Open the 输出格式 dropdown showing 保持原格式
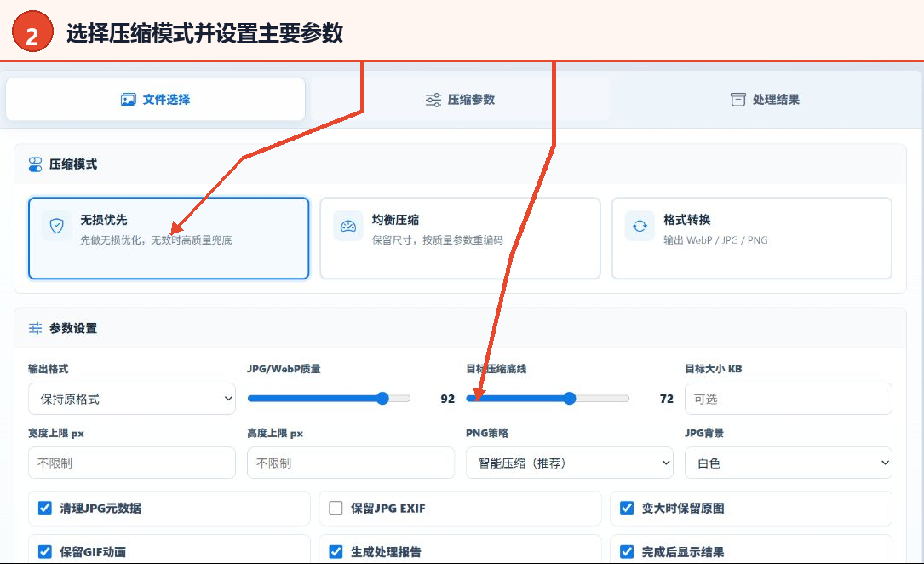Image resolution: width=924 pixels, height=564 pixels. (132, 399)
